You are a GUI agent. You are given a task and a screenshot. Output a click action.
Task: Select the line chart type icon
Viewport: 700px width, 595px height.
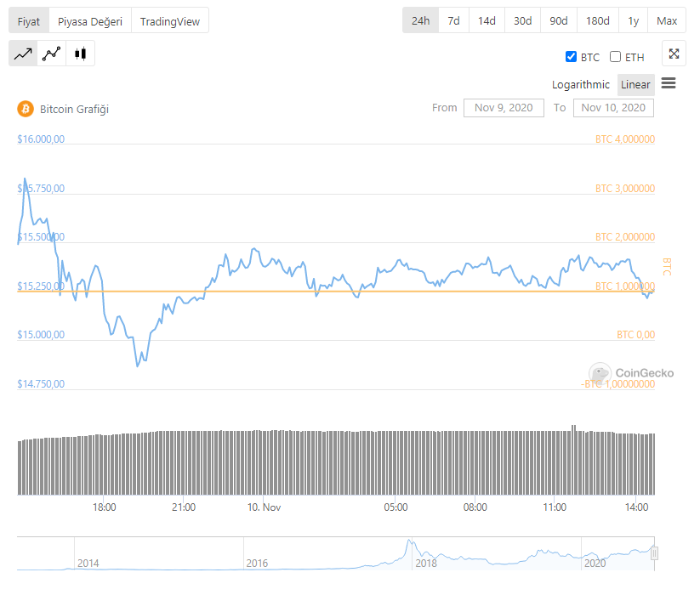coord(23,54)
